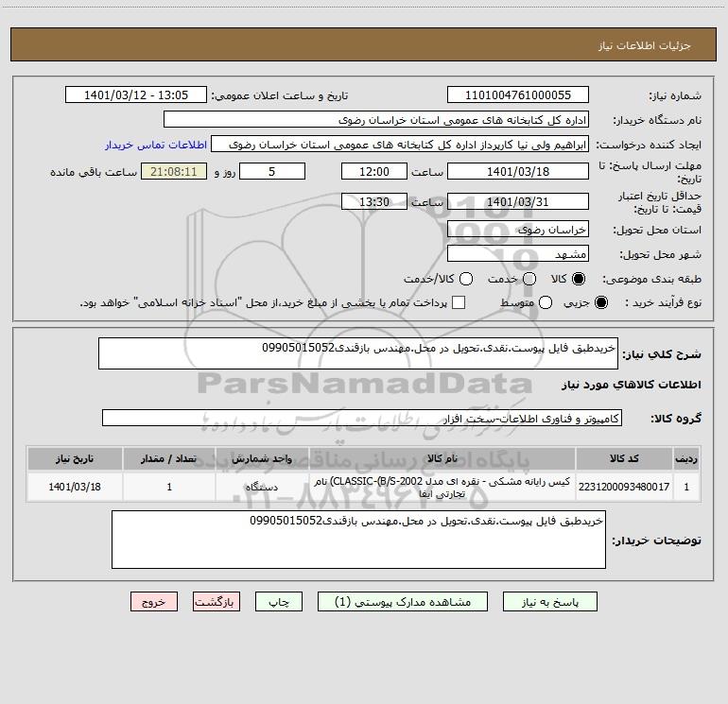This screenshot has height=704, width=728.
Task: Select the خدمت radio button
Action: click(x=529, y=279)
